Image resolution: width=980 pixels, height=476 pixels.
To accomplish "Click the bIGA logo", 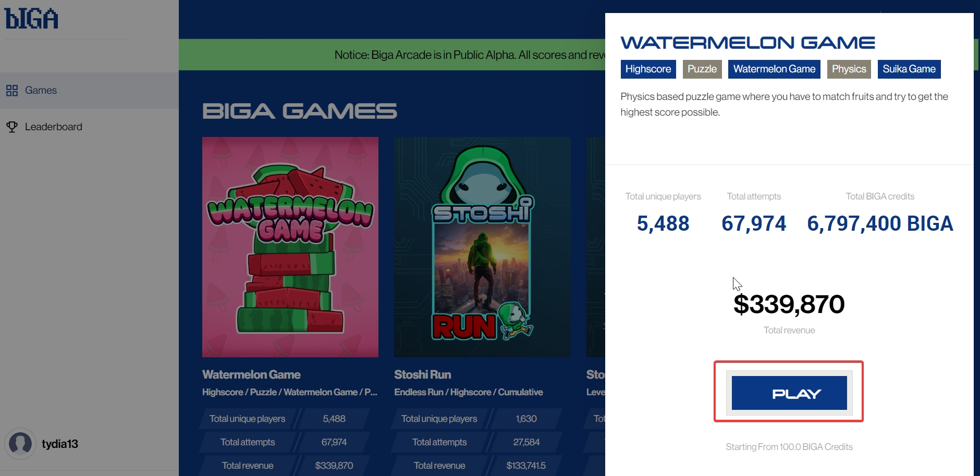I will click(x=31, y=18).
